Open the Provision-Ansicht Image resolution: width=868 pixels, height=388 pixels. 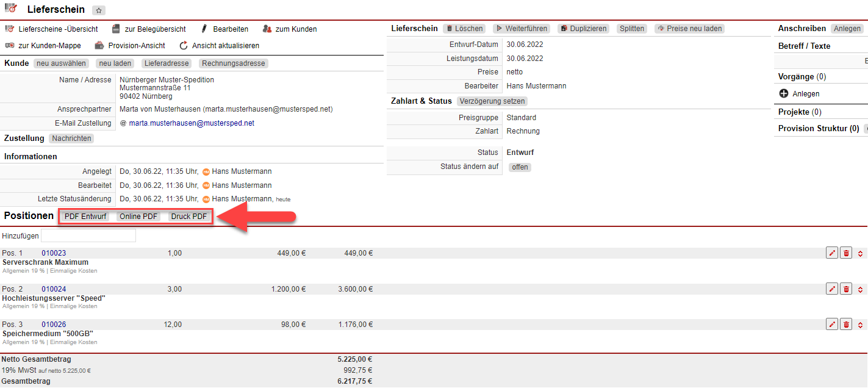130,45
